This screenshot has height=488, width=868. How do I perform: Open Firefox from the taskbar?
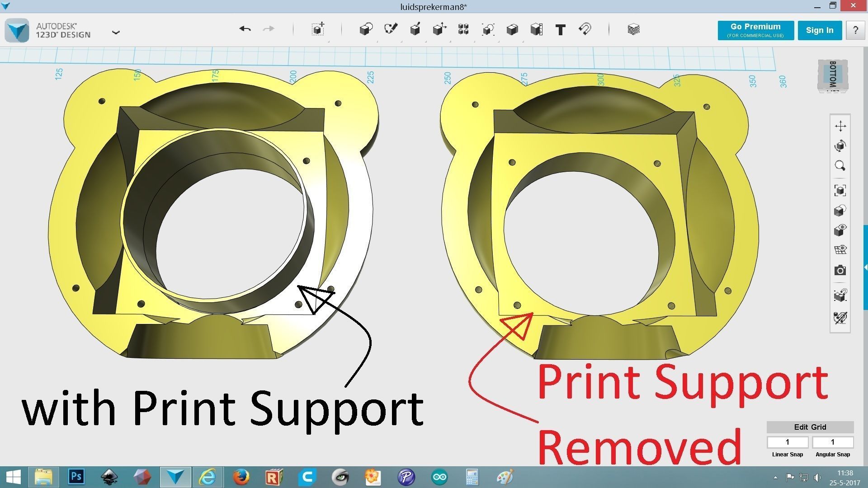[x=241, y=477]
